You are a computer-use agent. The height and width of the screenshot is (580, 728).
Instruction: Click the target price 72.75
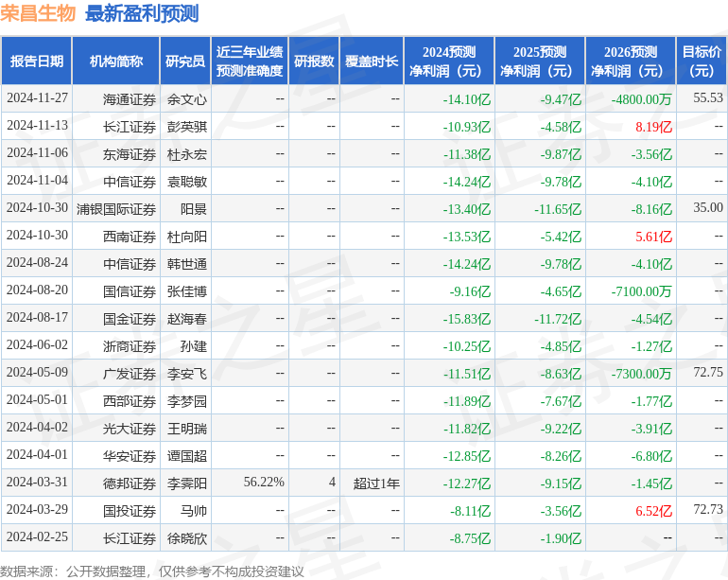pyautogui.click(x=708, y=372)
